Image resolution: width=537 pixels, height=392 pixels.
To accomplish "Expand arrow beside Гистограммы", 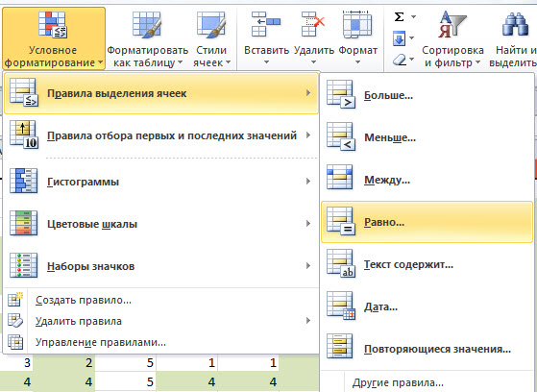I will (x=308, y=181).
